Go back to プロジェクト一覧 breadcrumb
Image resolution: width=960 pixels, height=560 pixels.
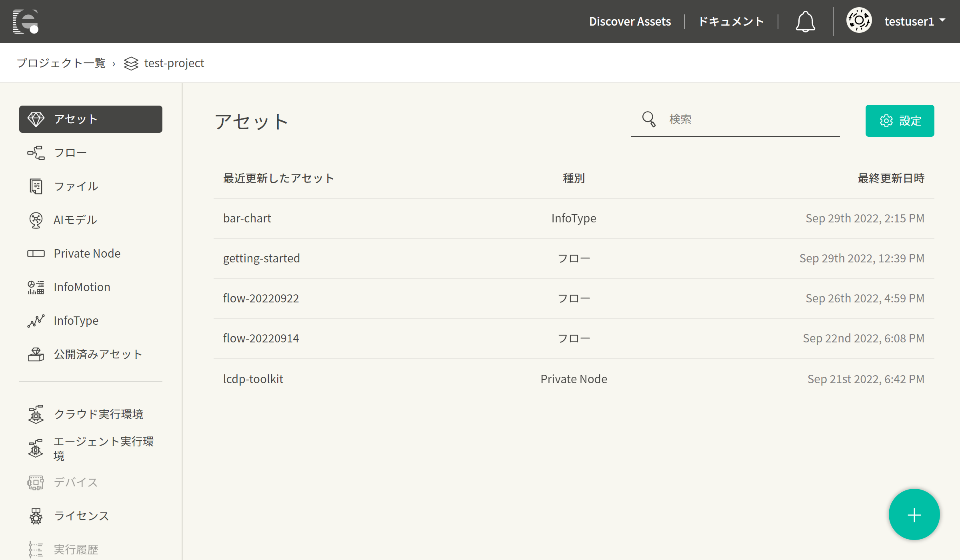[61, 63]
